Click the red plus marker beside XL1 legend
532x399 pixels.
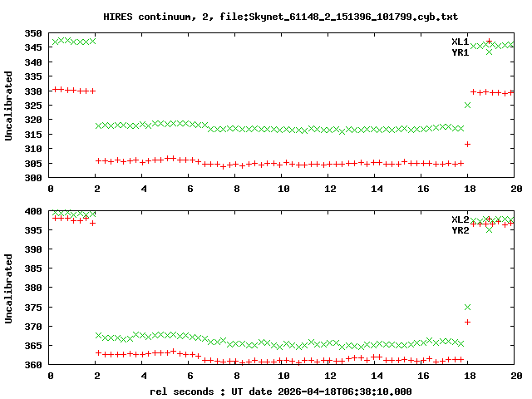(x=489, y=41)
